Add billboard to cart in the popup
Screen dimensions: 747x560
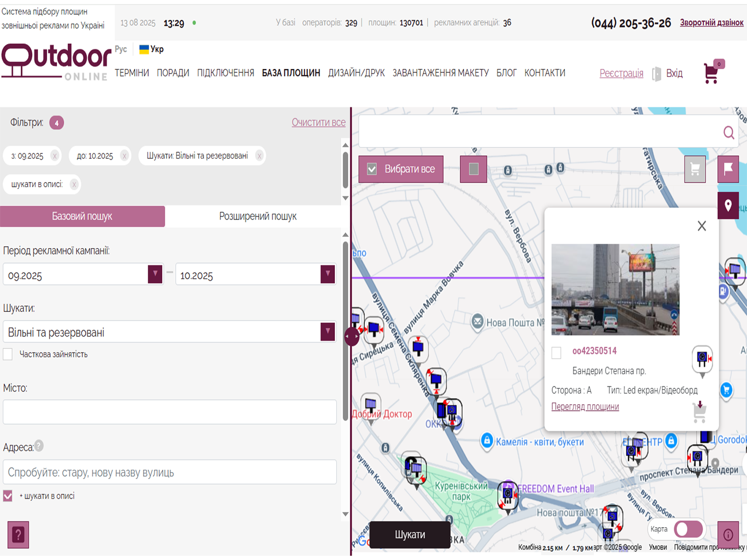click(699, 411)
